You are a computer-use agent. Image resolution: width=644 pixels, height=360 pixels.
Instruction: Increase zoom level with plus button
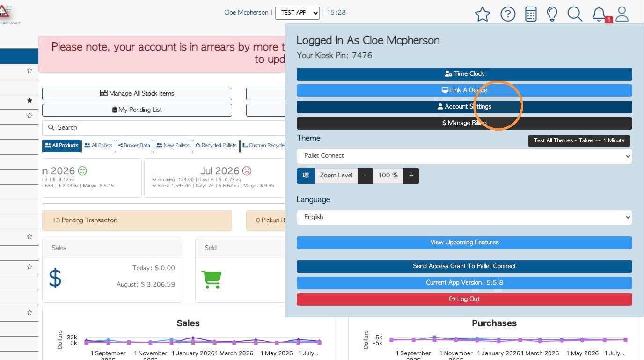[x=411, y=175]
